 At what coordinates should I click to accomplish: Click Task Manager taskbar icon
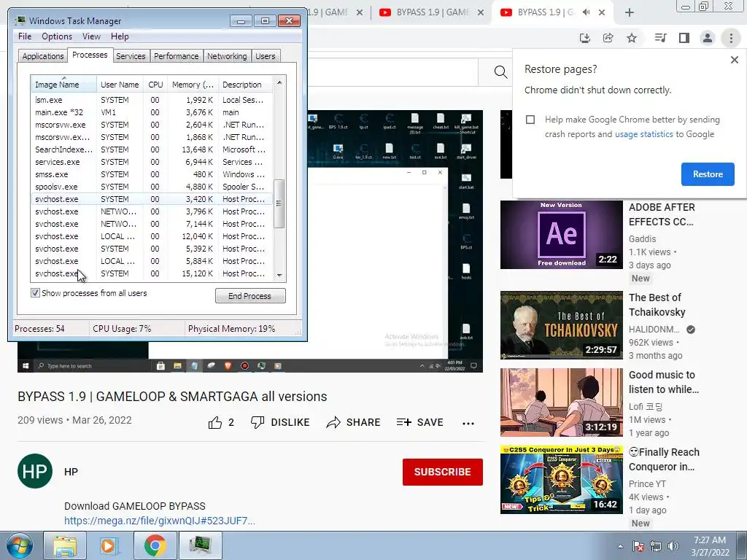click(200, 545)
